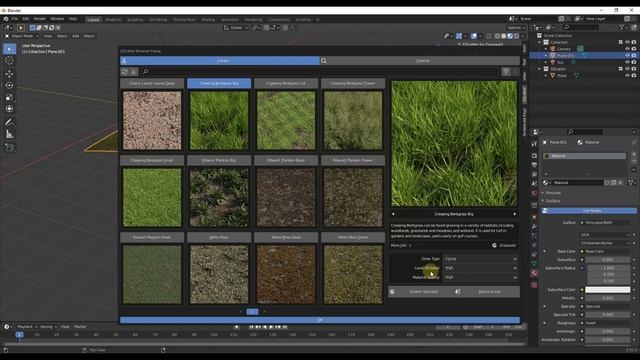This screenshot has height=360, width=640.
Task: Open the More Info link
Action: pyautogui.click(x=401, y=246)
